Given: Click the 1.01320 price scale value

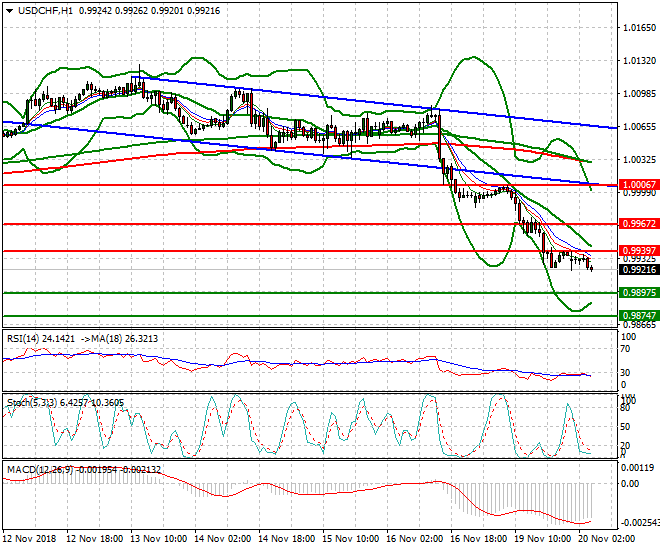Looking at the screenshot, I should (639, 61).
